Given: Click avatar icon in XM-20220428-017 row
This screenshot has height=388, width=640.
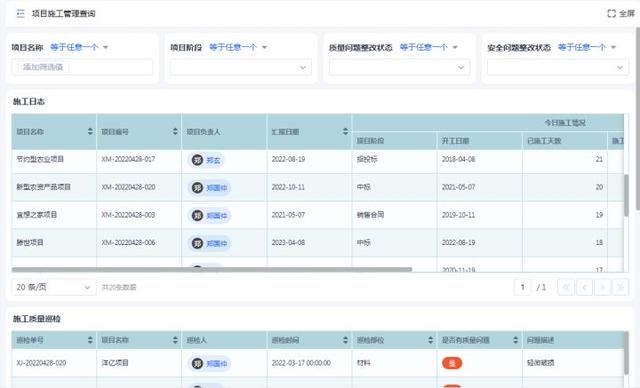Looking at the screenshot, I should (198, 160).
